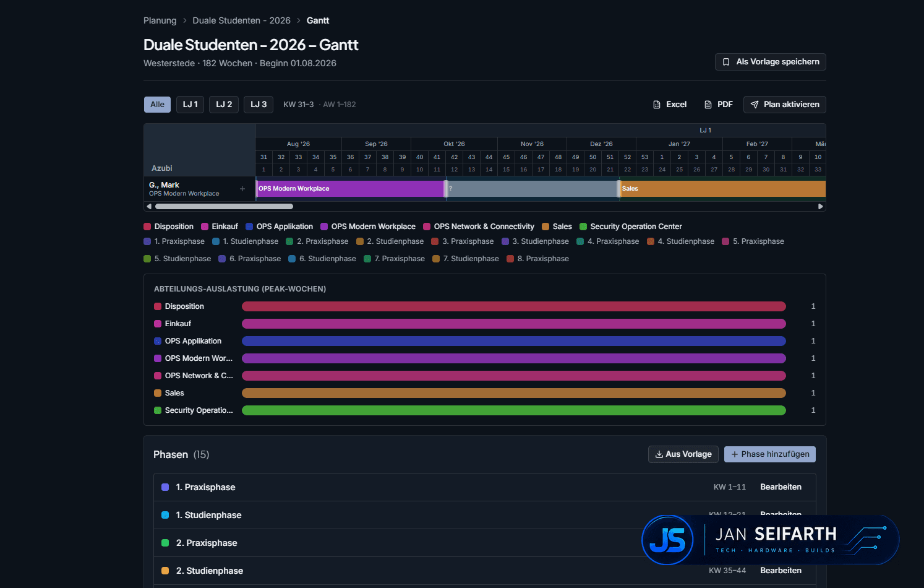Image resolution: width=924 pixels, height=588 pixels.
Task: Click the Security Operation utilization bar
Action: pyautogui.click(x=514, y=410)
